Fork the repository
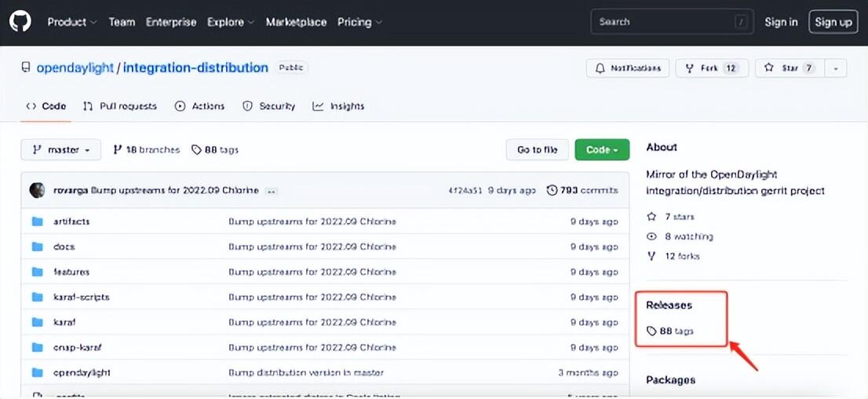Viewport: 868px width, 399px height. point(712,68)
